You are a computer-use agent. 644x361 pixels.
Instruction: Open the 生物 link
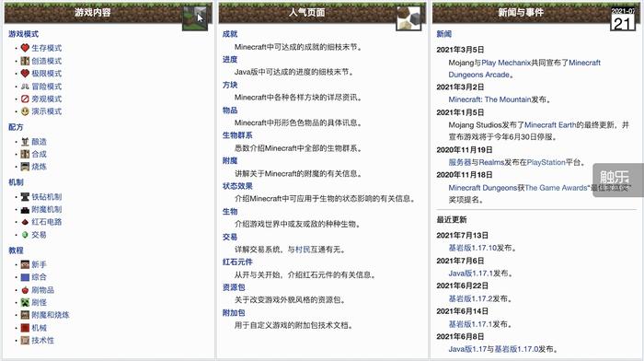coord(230,212)
